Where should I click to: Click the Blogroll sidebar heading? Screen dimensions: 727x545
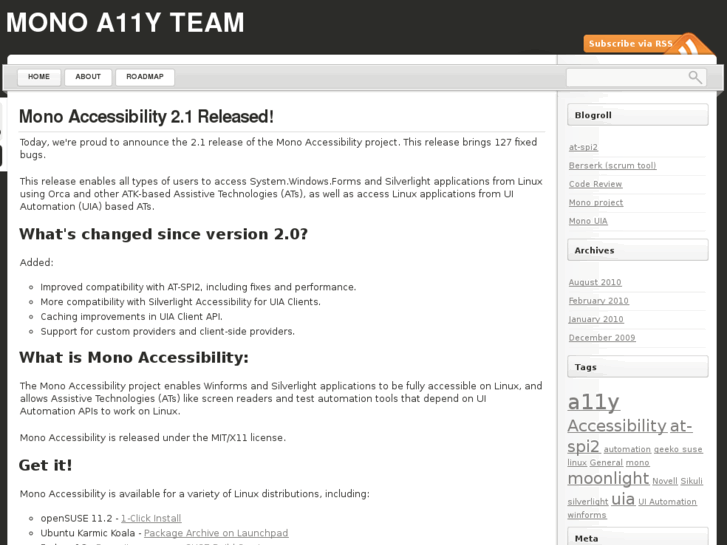coord(638,115)
